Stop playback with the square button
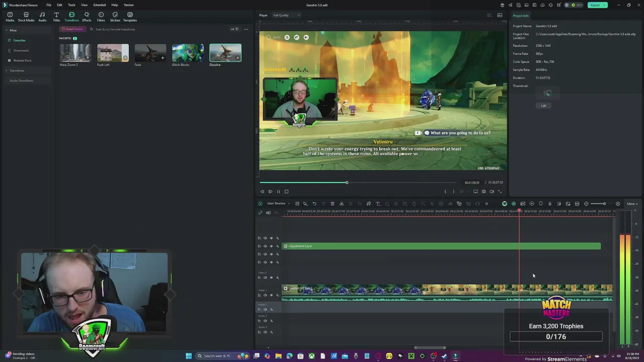The image size is (644, 362). [286, 192]
